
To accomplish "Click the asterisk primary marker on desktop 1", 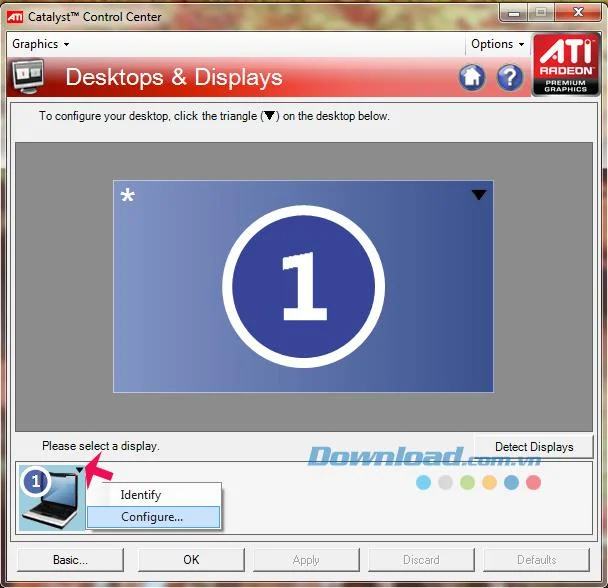I will click(x=128, y=195).
